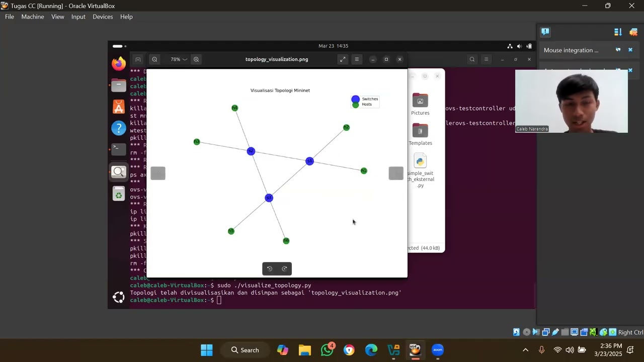The image size is (644, 362).
Task: Dismiss the Mouse integration notification
Action: point(630,50)
